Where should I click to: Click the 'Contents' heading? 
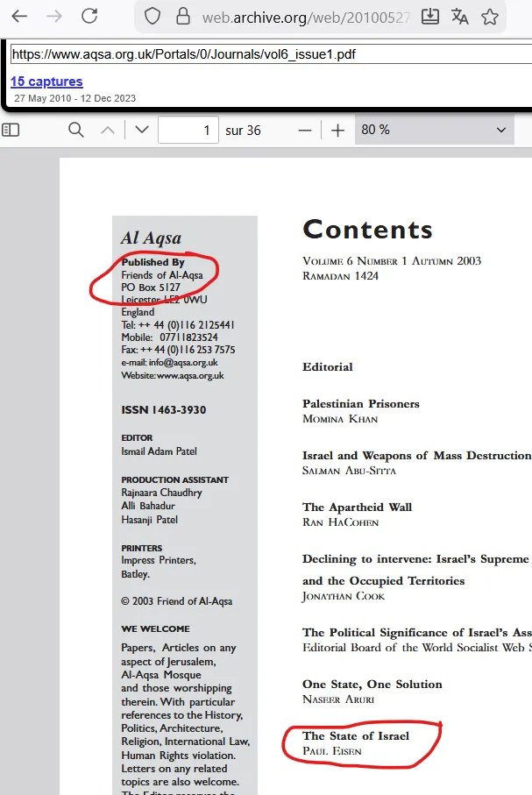coord(368,230)
